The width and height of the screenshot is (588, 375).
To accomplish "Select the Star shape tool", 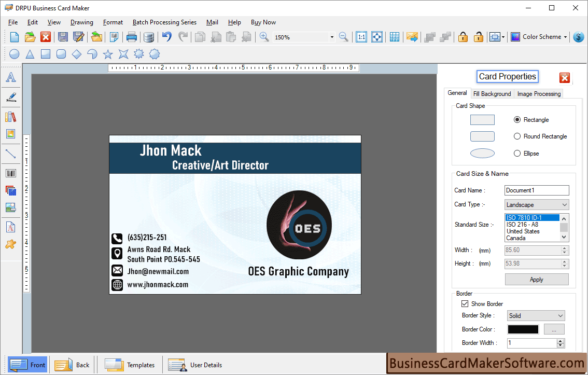I will point(108,54).
